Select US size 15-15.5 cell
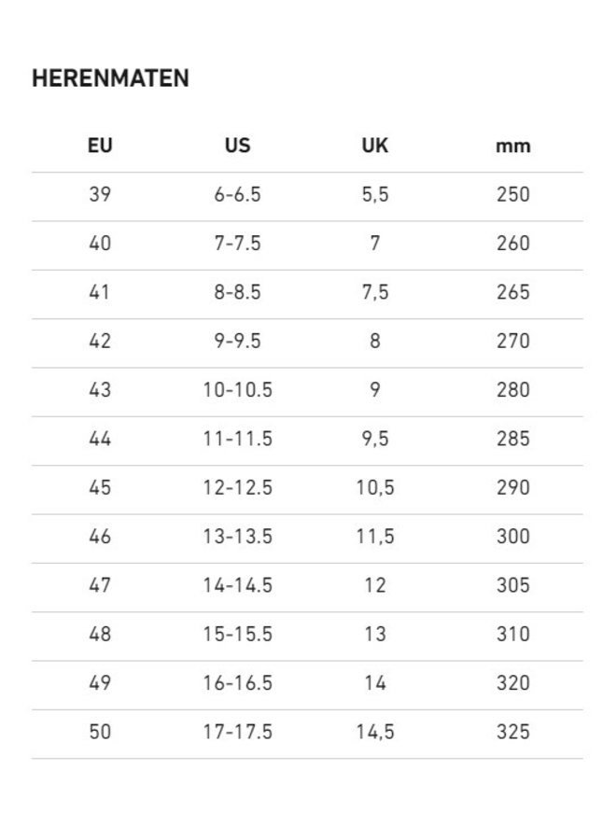The height and width of the screenshot is (840, 616). (237, 634)
